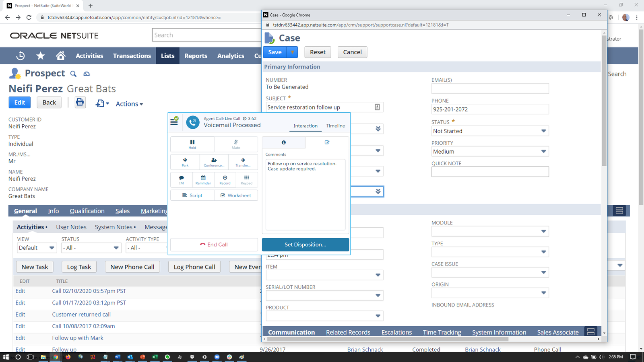Mute the agent call microphone
This screenshot has height=362, width=644.
[x=236, y=144]
